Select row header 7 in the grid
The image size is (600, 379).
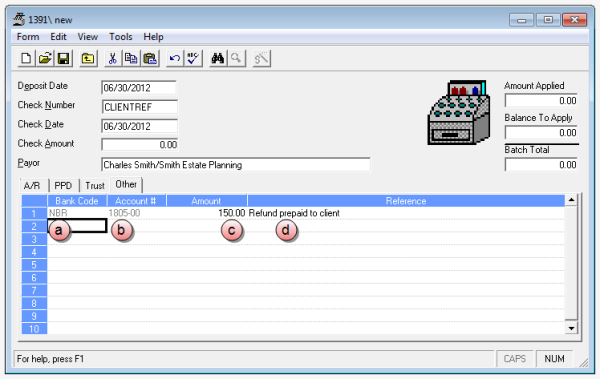click(34, 290)
